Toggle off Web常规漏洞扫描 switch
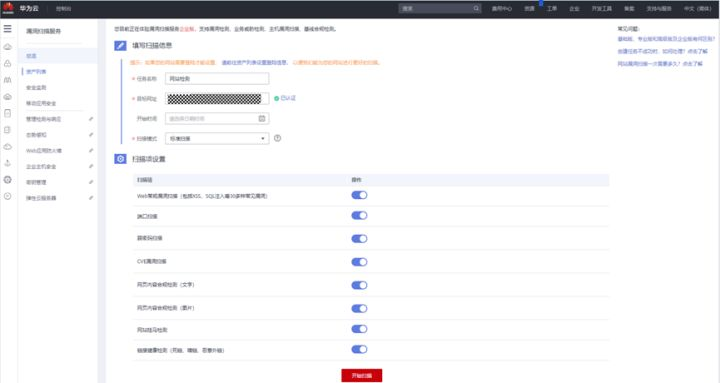Screen dimensions: 720x383 (x=359, y=195)
